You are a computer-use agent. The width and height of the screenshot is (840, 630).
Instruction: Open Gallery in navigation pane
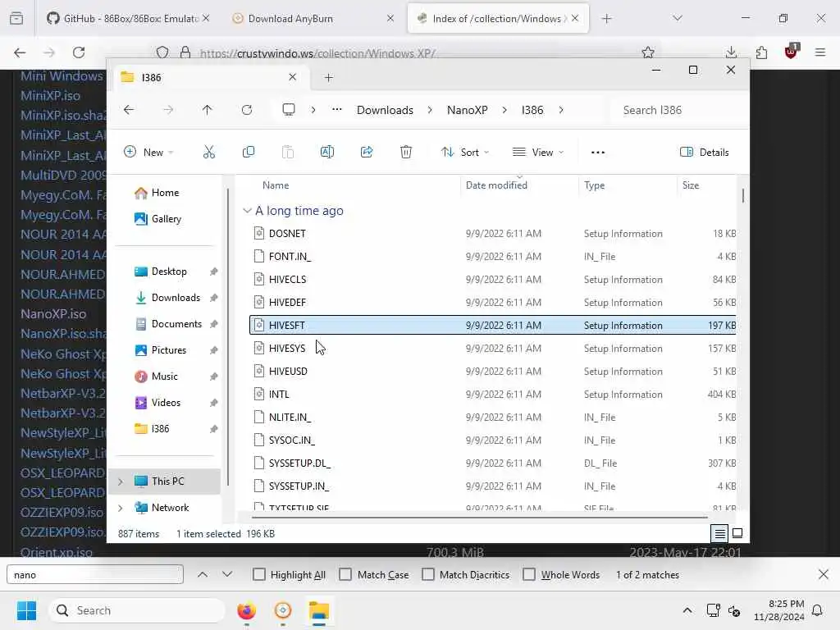(166, 218)
